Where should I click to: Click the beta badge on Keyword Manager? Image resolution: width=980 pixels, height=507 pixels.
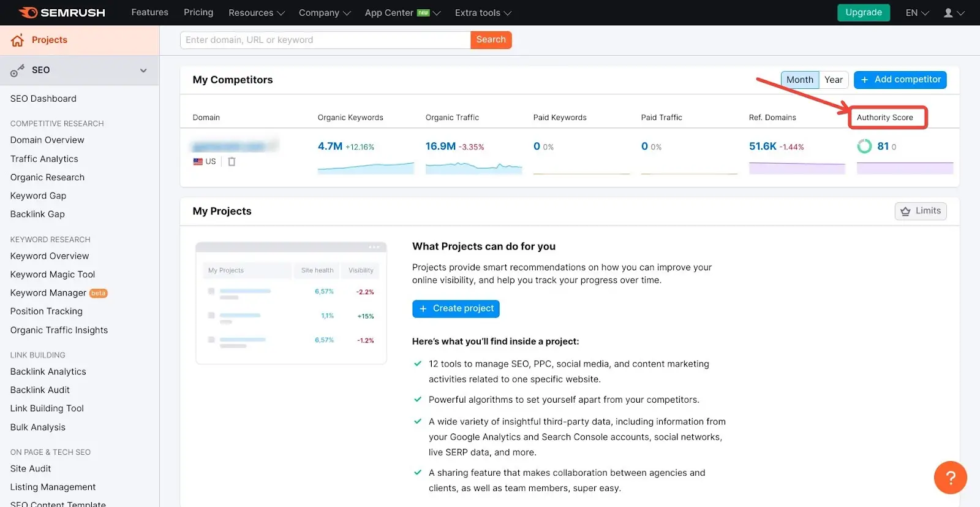click(99, 293)
